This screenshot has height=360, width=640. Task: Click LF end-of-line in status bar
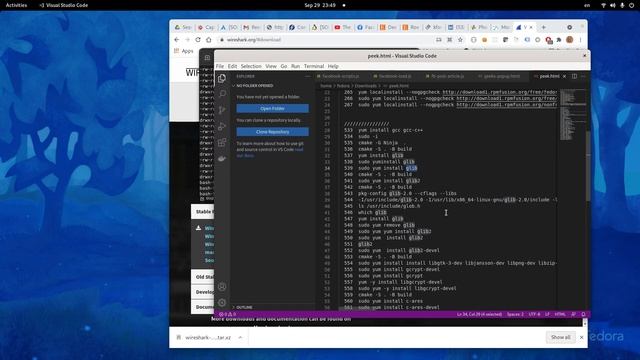(547, 314)
